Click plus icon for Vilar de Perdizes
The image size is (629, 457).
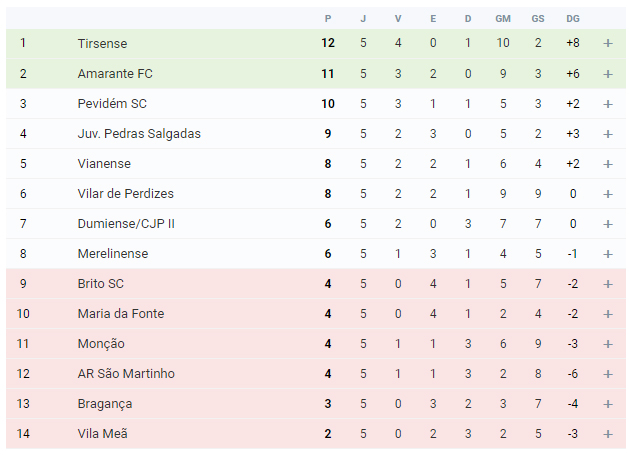(x=608, y=194)
